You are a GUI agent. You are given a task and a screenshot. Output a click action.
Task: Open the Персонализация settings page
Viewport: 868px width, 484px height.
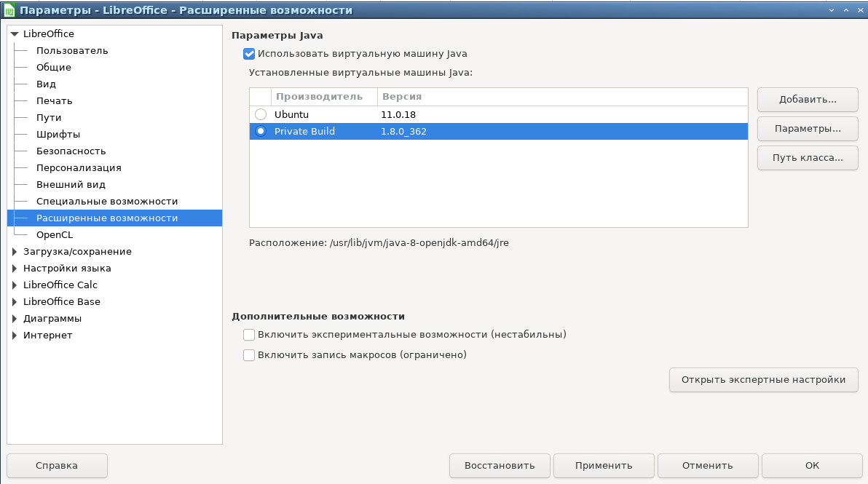click(x=79, y=167)
